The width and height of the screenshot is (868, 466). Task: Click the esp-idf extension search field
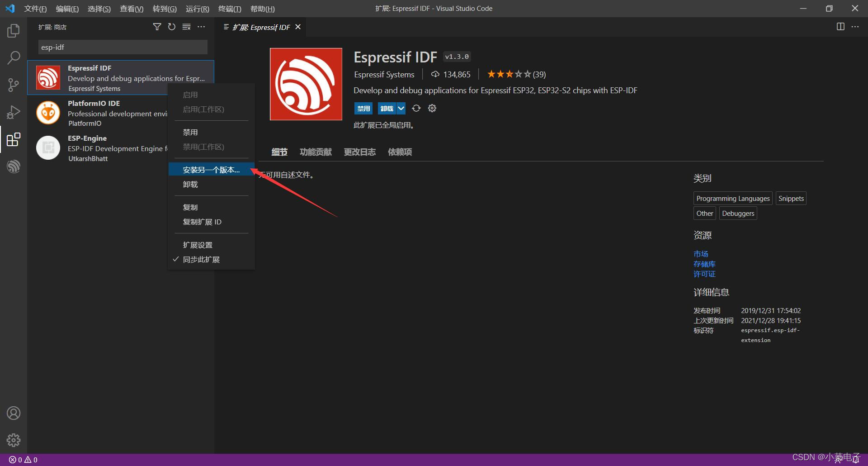(123, 47)
